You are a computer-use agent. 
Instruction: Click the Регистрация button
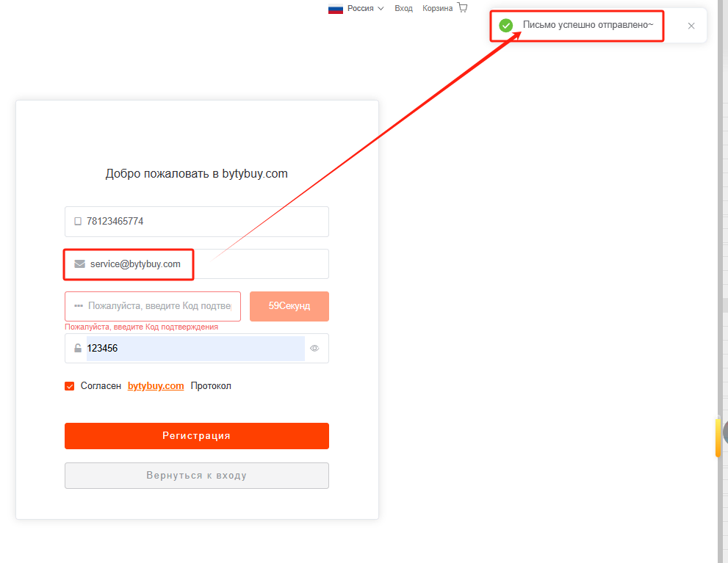pos(197,436)
